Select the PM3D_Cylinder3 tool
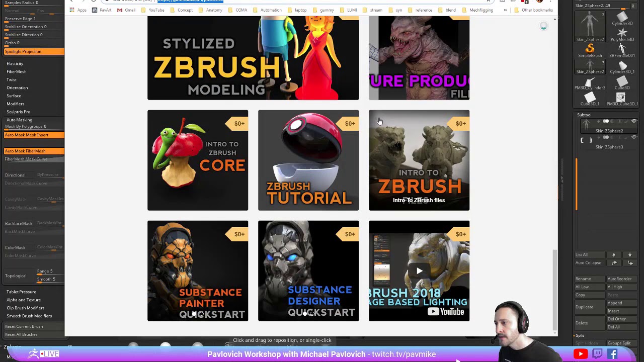The image size is (644, 362). [x=590, y=82]
